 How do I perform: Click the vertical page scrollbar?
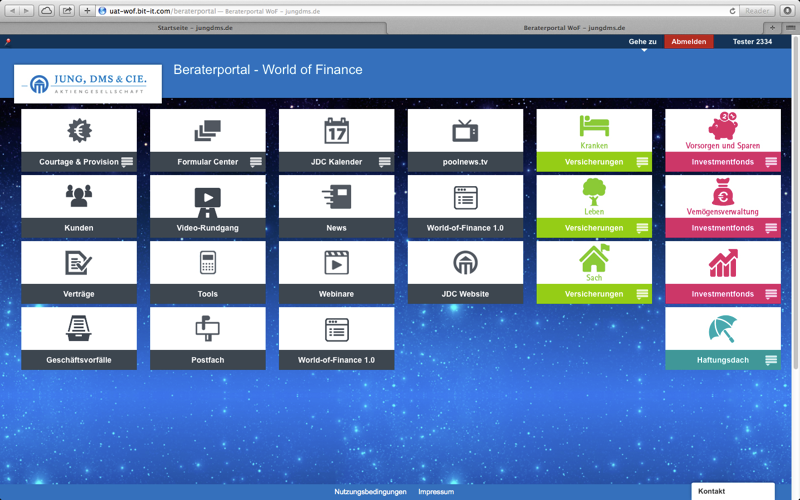coord(795,204)
